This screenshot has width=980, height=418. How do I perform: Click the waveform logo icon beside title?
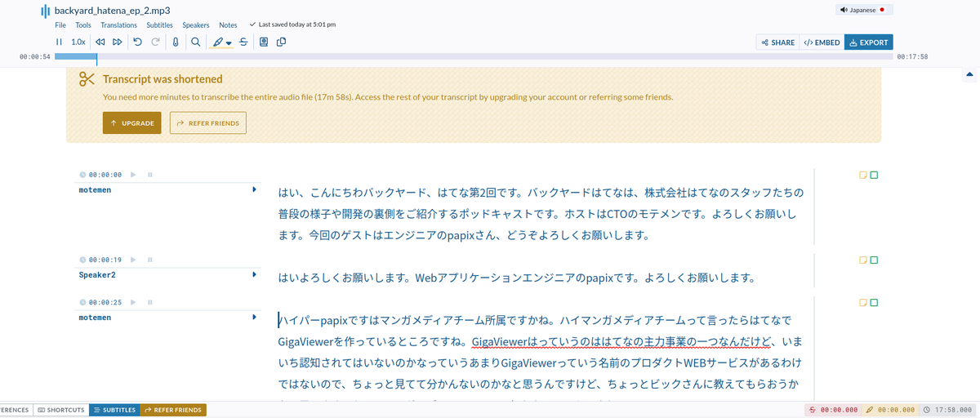coord(45,11)
